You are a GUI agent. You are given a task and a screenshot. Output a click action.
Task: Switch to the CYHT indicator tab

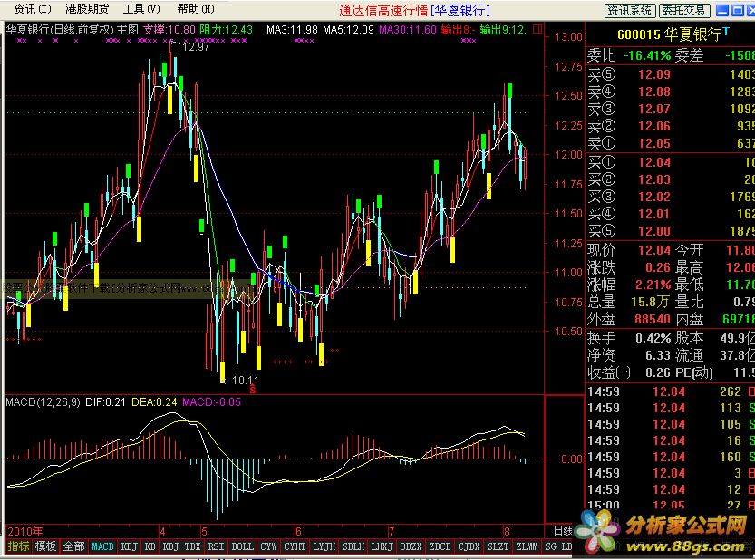click(295, 546)
